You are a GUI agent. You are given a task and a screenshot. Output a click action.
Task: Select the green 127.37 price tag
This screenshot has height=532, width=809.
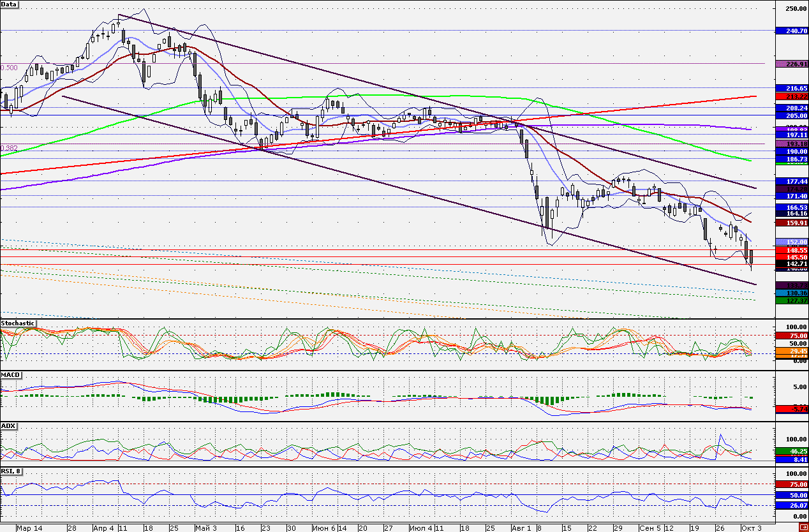click(x=790, y=299)
